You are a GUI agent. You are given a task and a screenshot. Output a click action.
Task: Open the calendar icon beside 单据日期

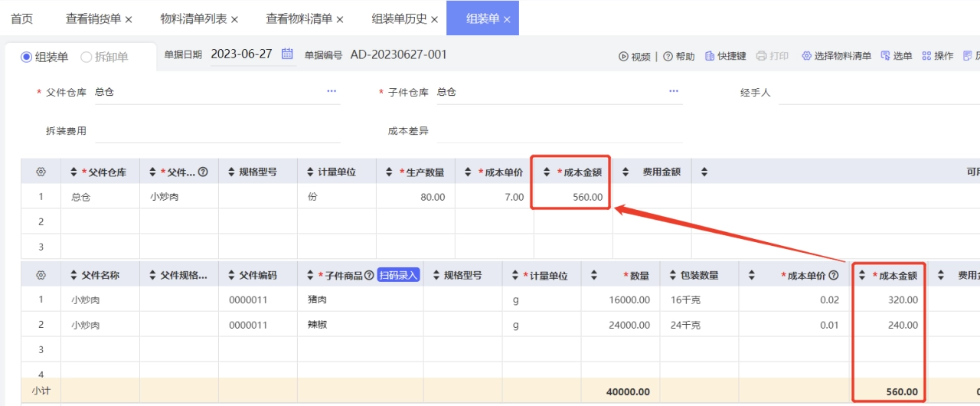(287, 54)
